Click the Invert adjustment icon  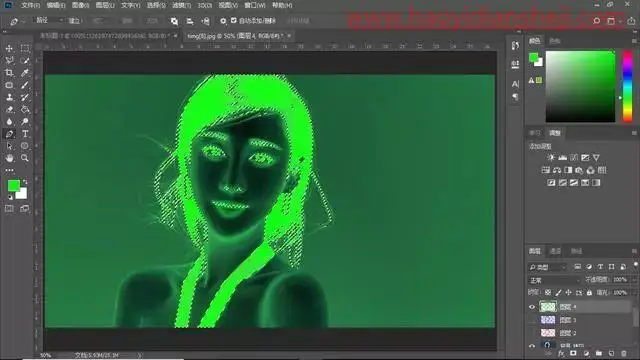pyautogui.click(x=551, y=182)
